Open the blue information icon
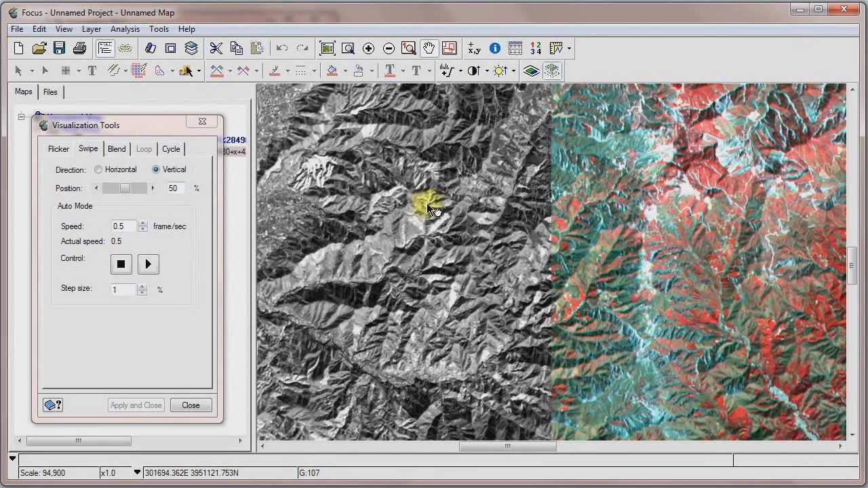The width and height of the screenshot is (868, 488). 495,48
